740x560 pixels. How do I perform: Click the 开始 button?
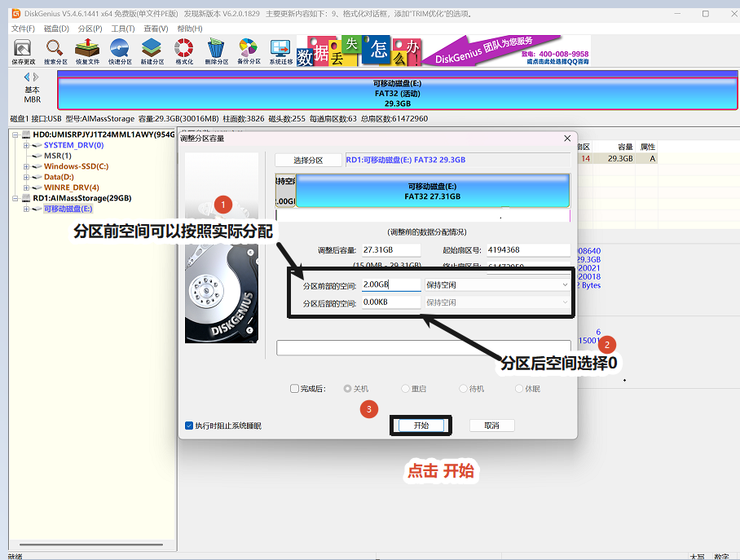tap(421, 426)
